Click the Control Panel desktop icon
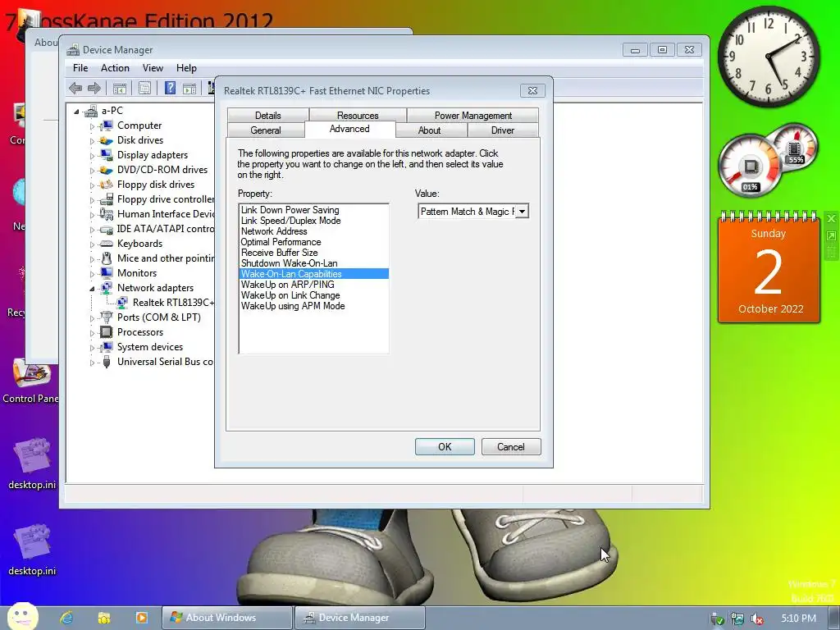 (x=30, y=381)
